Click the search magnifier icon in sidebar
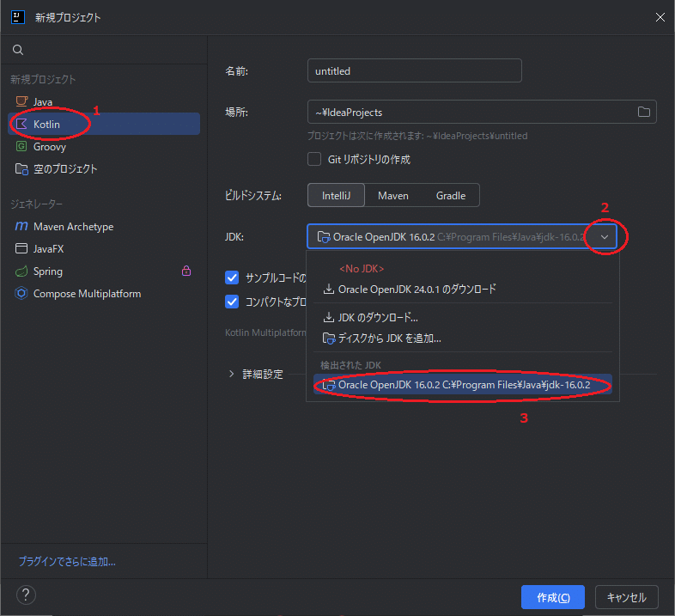The height and width of the screenshot is (616, 675). (18, 50)
